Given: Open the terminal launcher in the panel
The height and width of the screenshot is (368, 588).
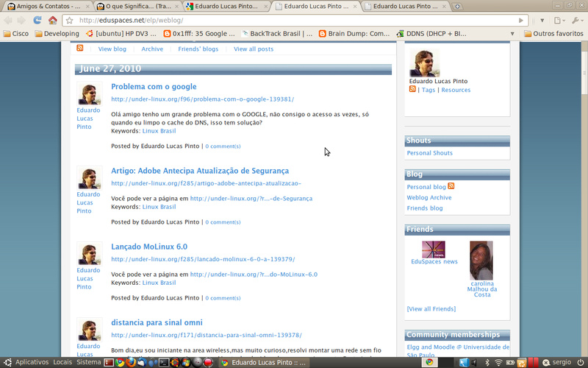Looking at the screenshot, I should [x=163, y=362].
